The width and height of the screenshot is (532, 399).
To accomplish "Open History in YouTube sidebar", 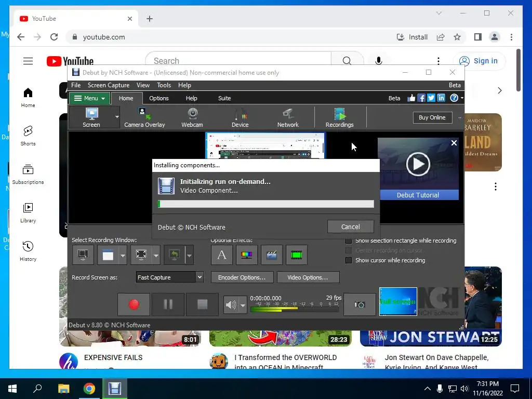I will point(28,251).
